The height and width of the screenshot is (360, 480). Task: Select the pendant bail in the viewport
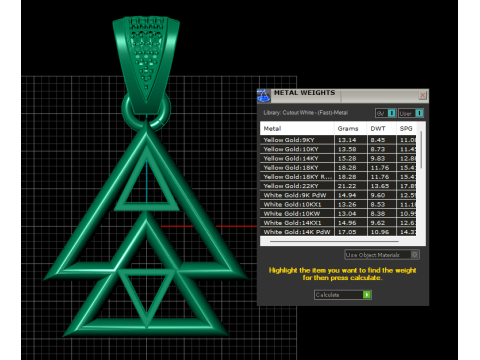click(x=146, y=65)
